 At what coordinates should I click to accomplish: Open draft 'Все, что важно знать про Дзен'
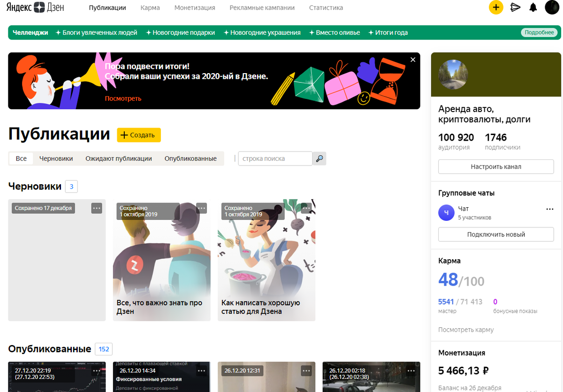pos(162,260)
